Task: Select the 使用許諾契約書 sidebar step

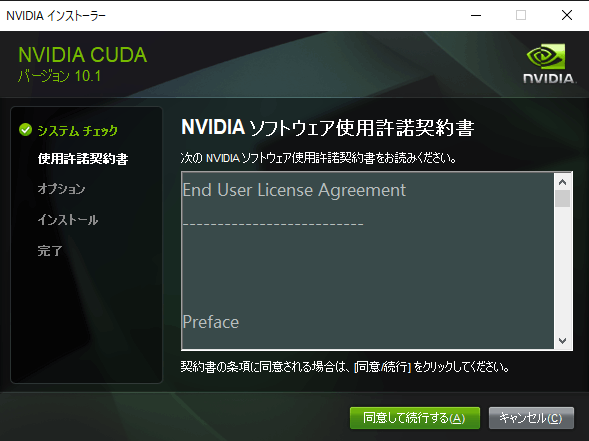Action: pyautogui.click(x=83, y=159)
